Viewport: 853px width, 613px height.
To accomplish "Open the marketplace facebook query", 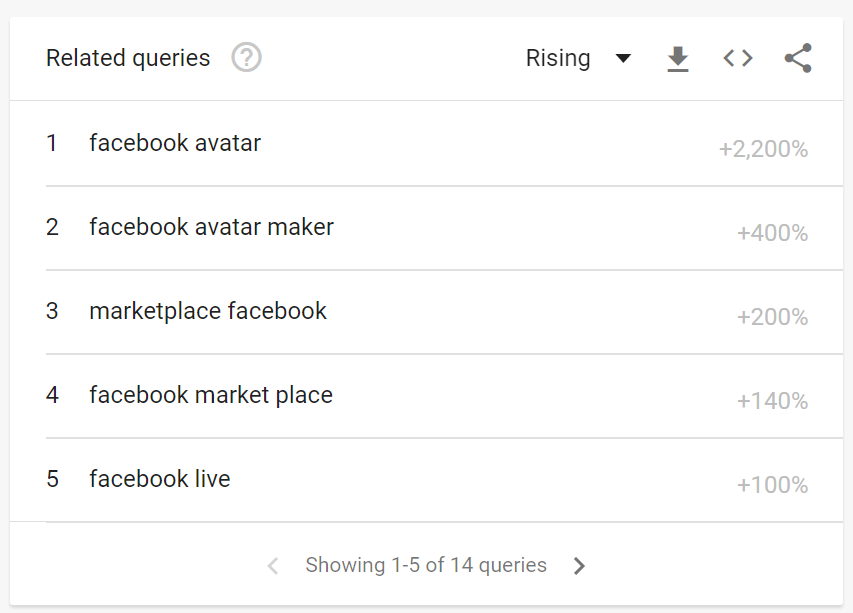I will [x=208, y=311].
